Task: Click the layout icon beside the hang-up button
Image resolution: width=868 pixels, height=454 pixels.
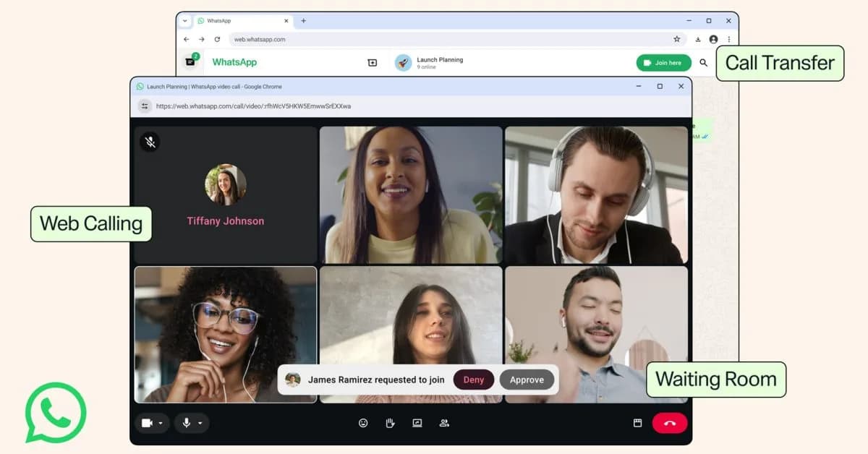Action: click(x=637, y=423)
